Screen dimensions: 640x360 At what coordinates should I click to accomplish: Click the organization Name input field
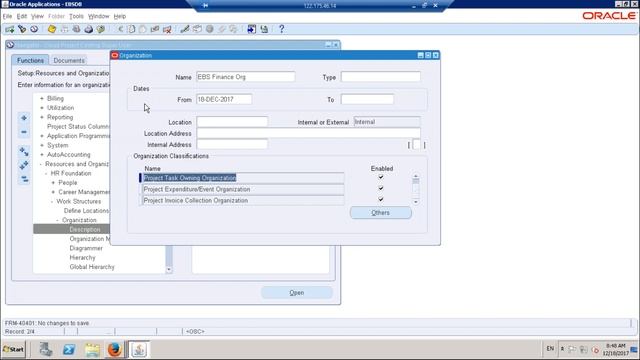[x=245, y=77]
